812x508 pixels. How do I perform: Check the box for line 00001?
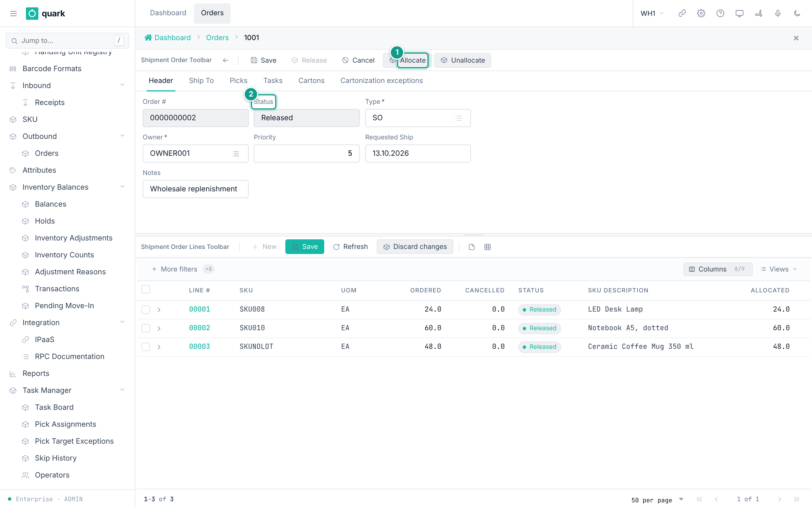pos(145,309)
